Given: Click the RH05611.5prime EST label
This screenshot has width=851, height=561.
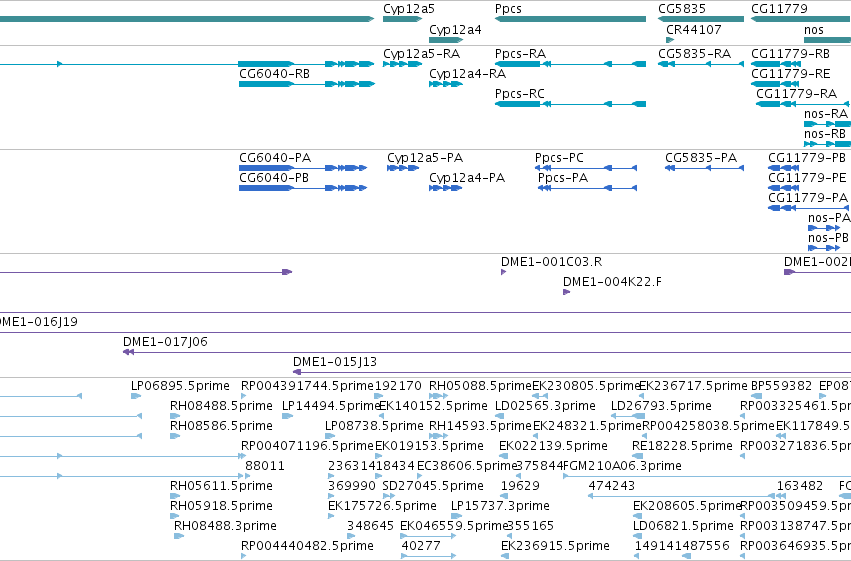Looking at the screenshot, I should [221, 486].
